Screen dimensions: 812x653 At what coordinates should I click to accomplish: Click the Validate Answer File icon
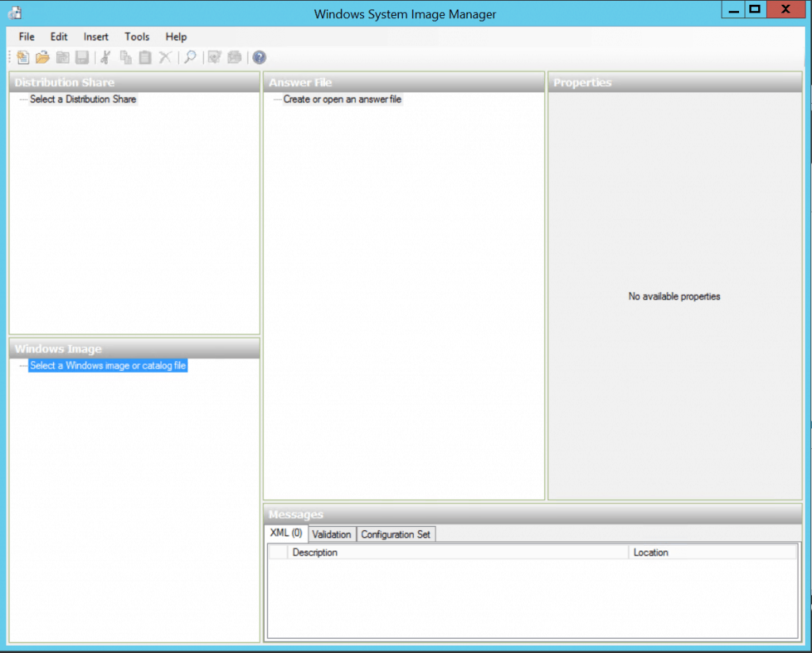pyautogui.click(x=214, y=58)
